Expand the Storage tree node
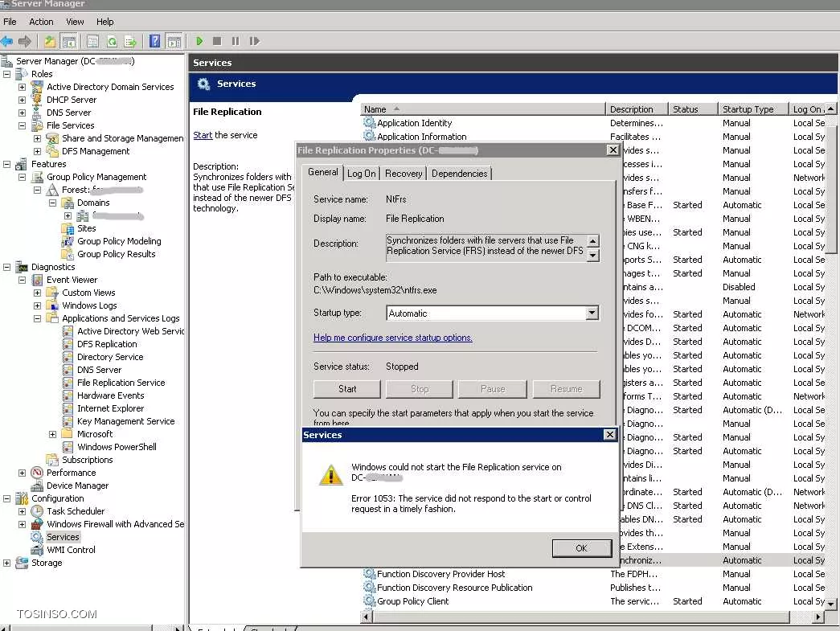 (x=7, y=563)
